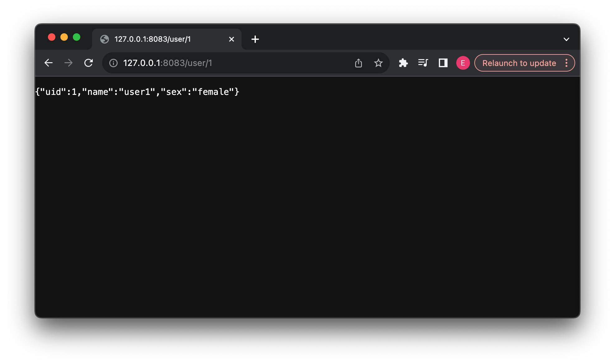
Task: Click the site info icon in address bar
Action: (113, 63)
